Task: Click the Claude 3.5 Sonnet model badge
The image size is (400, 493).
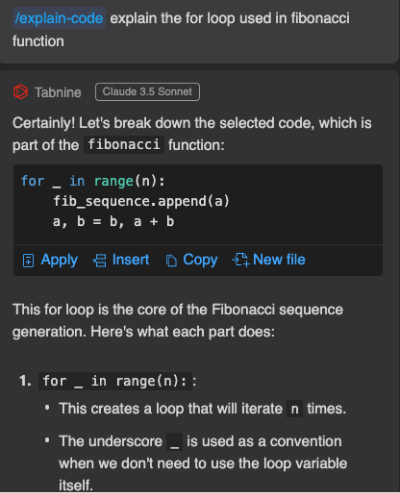Action: [147, 92]
